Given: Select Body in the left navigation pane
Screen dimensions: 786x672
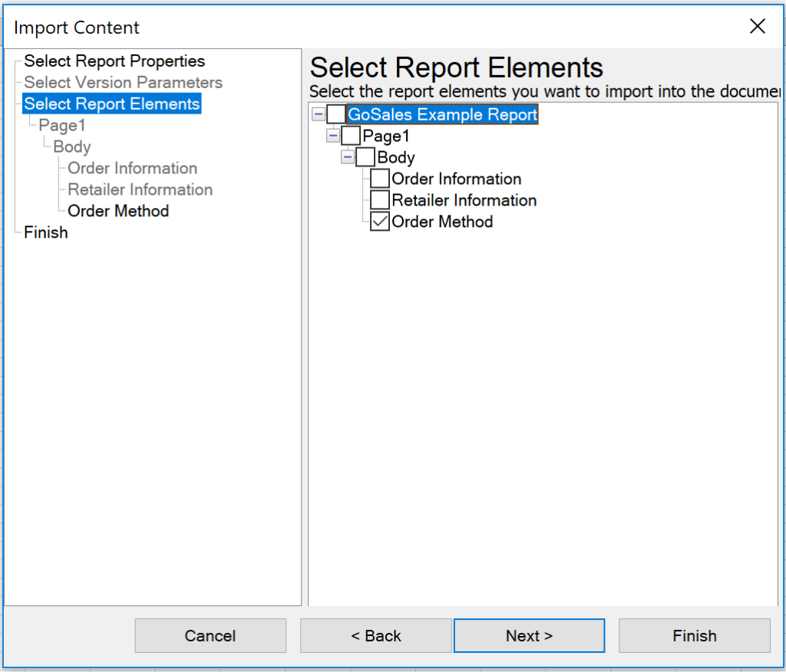Looking at the screenshot, I should coord(71,147).
